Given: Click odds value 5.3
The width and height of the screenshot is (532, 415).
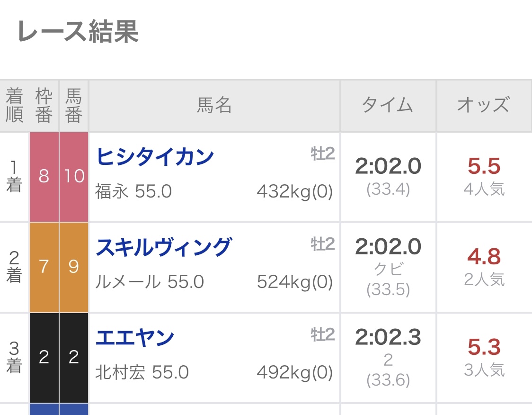Looking at the screenshot, I should click(484, 347).
